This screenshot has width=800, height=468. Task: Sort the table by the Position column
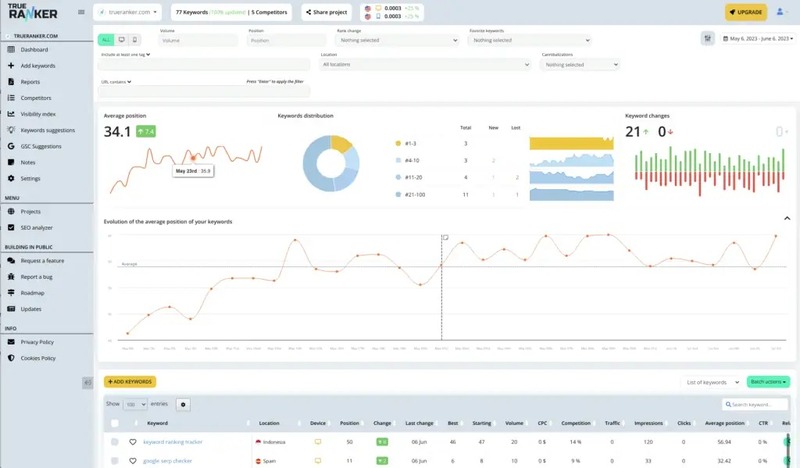click(349, 423)
